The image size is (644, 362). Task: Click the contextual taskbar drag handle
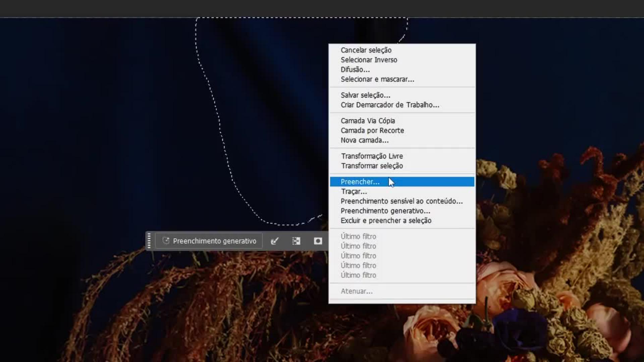click(149, 241)
